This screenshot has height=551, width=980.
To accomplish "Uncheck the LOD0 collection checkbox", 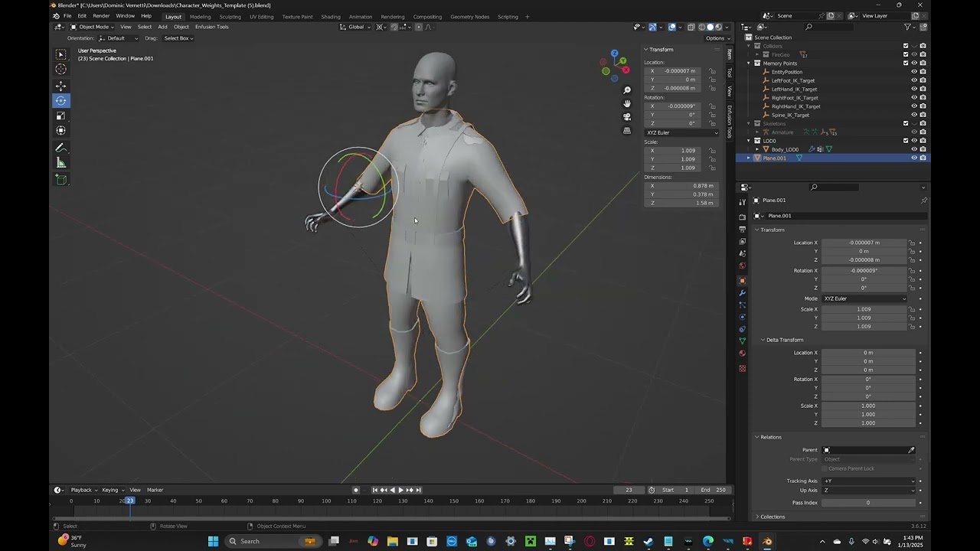I will 906,141.
